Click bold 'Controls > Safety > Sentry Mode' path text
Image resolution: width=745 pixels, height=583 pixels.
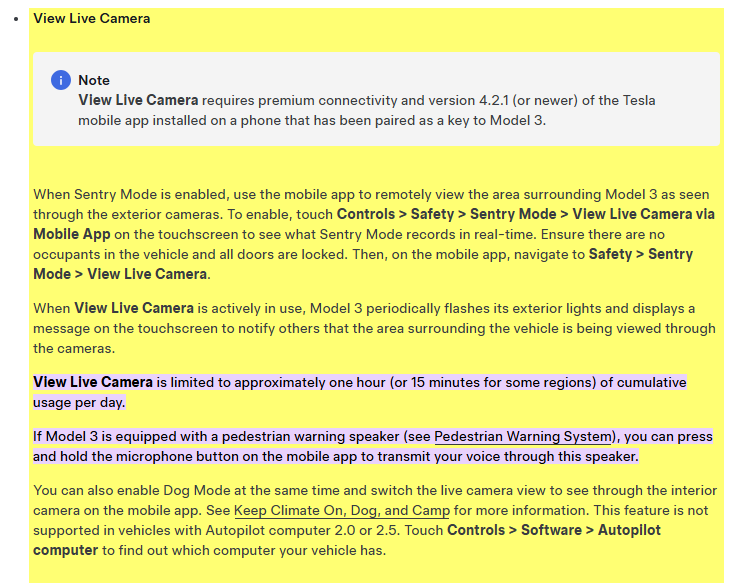tap(447, 214)
